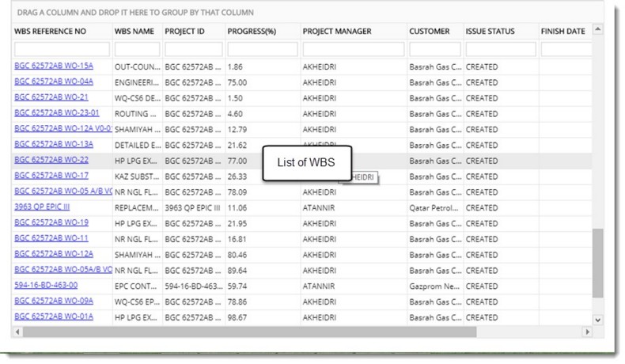Open the BGC 62572AB WO-15A link
Viewport: 625px width, 364px height.
click(x=54, y=66)
